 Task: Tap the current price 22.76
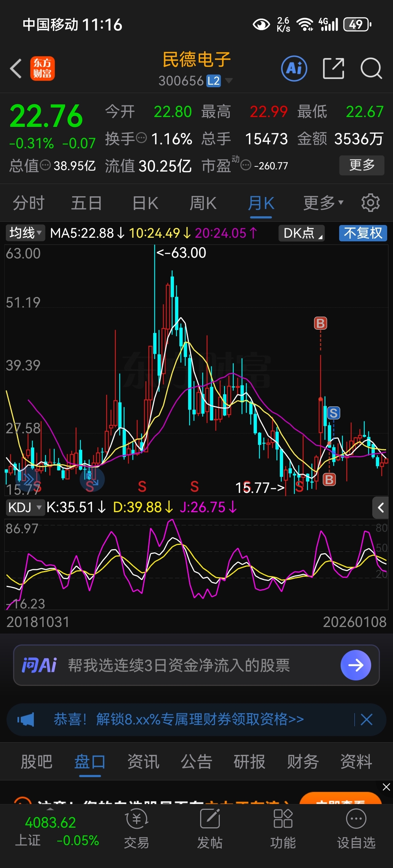click(x=46, y=116)
